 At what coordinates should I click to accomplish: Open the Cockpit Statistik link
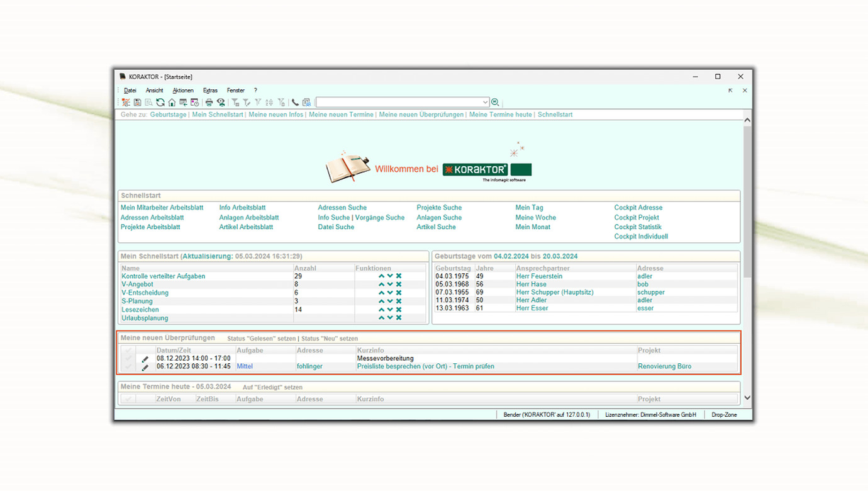coord(638,227)
